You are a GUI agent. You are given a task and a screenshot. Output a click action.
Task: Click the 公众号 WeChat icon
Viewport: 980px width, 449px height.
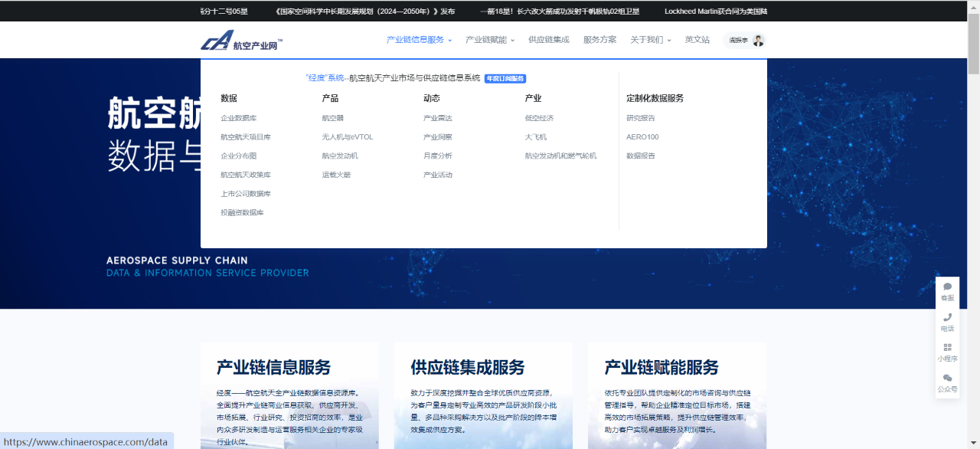tap(947, 378)
